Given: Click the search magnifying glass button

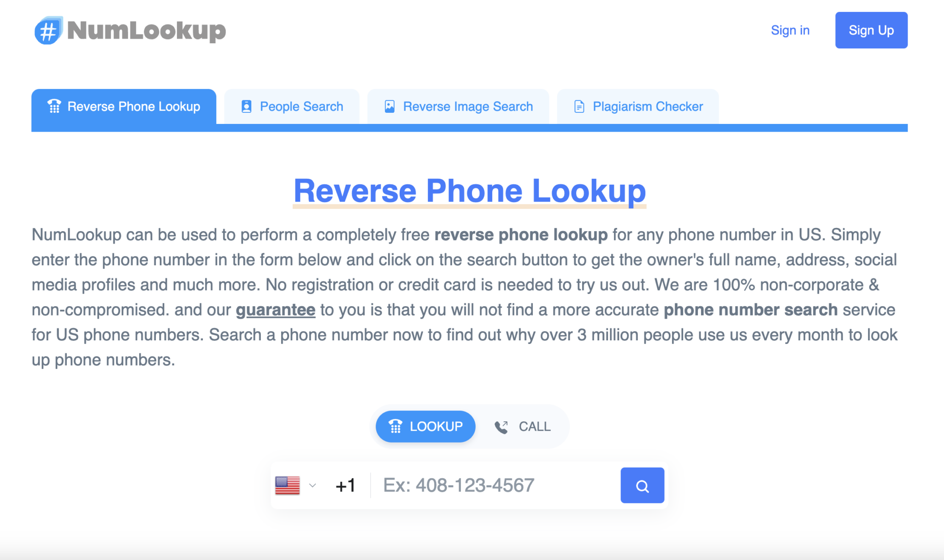Looking at the screenshot, I should [643, 484].
